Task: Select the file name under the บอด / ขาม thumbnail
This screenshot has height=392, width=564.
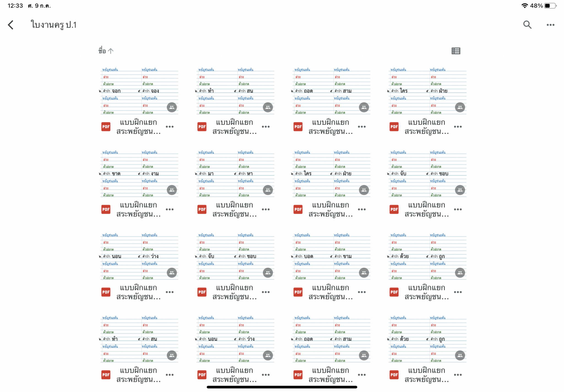Action: (331, 292)
